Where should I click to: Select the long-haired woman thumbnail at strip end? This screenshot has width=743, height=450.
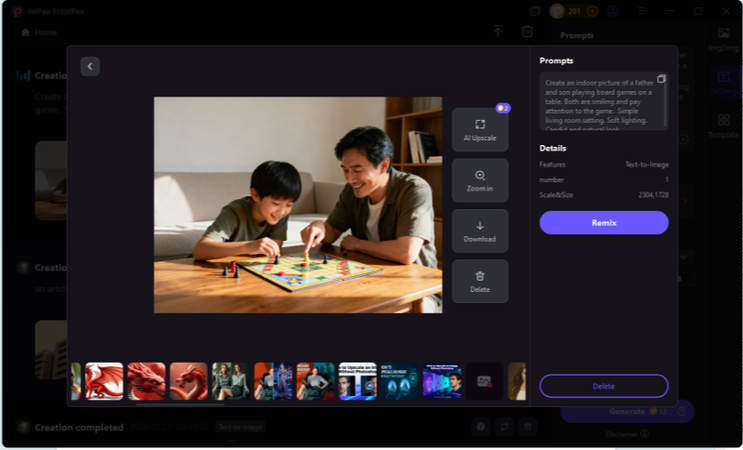tap(517, 381)
